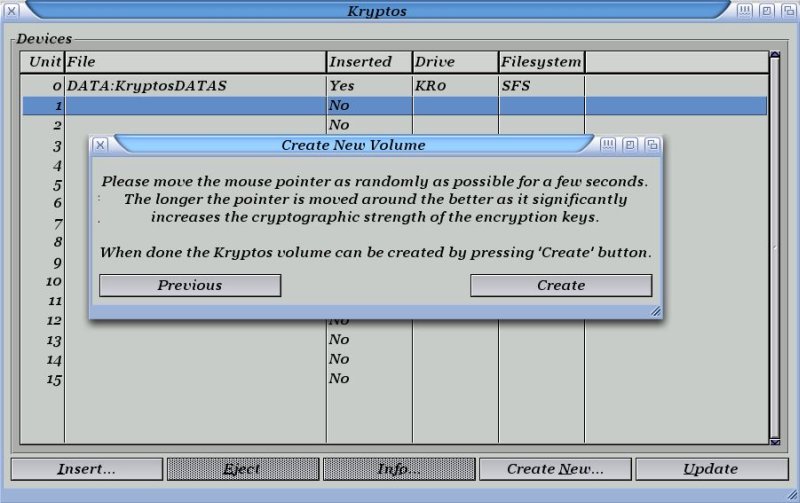
Task: Click the Kryptos window title bar
Action: coord(377,11)
